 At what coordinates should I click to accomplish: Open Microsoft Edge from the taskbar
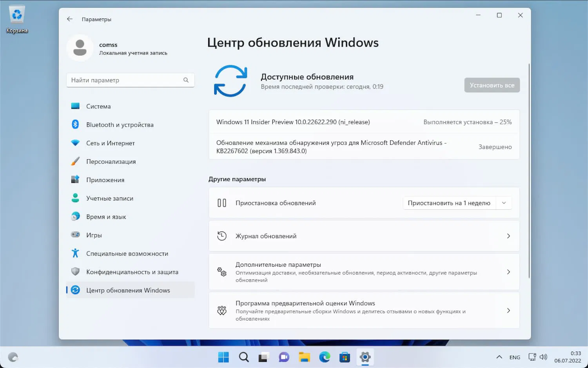click(x=324, y=357)
